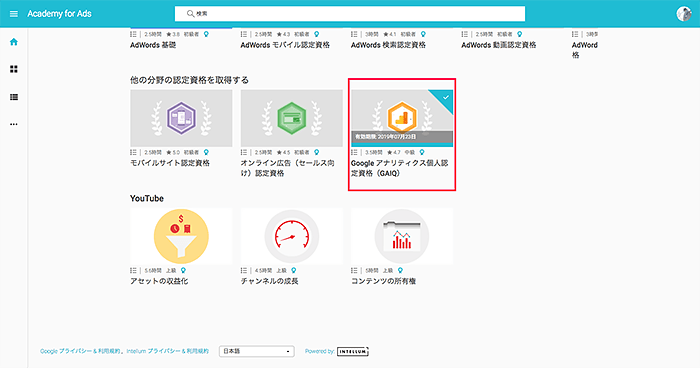The height and width of the screenshot is (368, 700).
Task: Click list icon under AdWords モバイル認定資格 card
Action: [244, 34]
